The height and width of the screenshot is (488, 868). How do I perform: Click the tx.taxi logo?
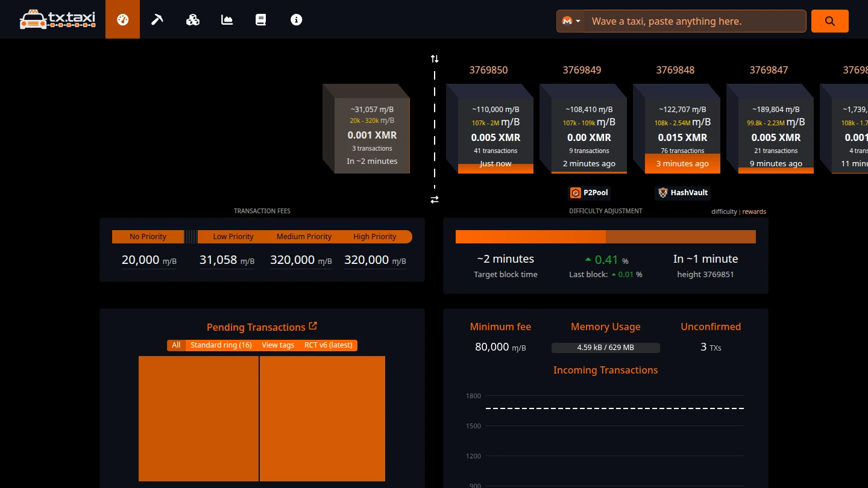[58, 19]
